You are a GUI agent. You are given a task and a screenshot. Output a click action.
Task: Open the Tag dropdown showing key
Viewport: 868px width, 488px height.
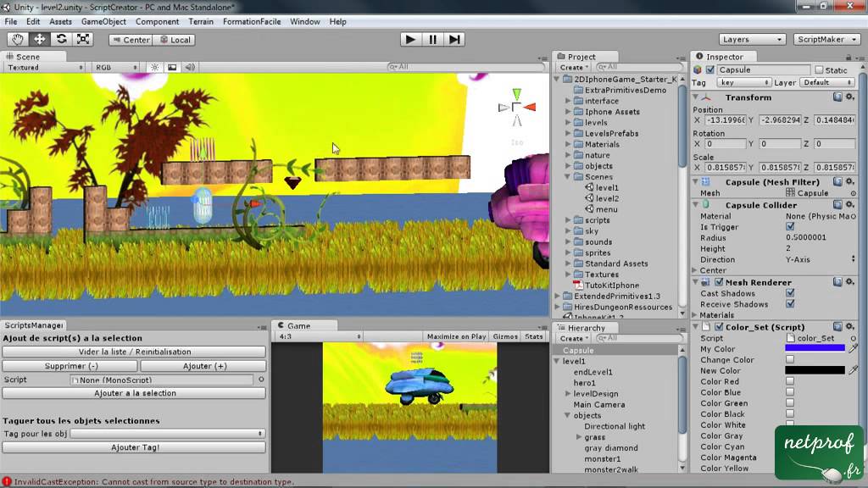(743, 82)
